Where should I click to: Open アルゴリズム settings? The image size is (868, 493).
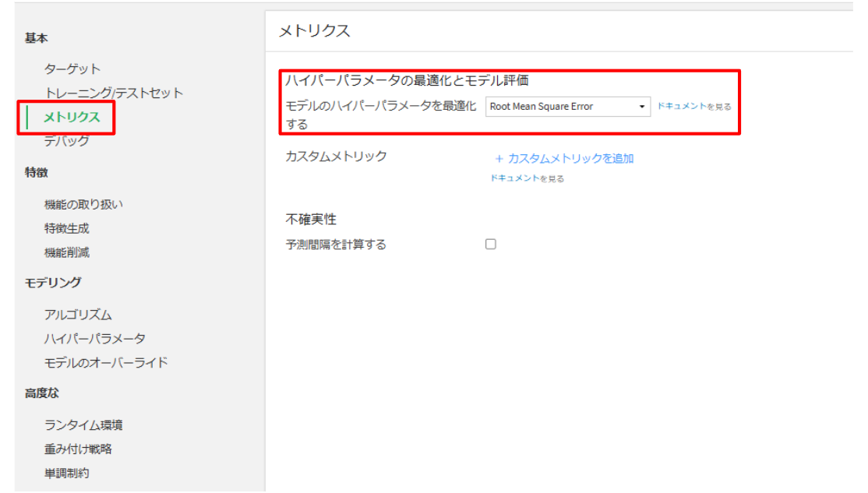[x=78, y=315]
